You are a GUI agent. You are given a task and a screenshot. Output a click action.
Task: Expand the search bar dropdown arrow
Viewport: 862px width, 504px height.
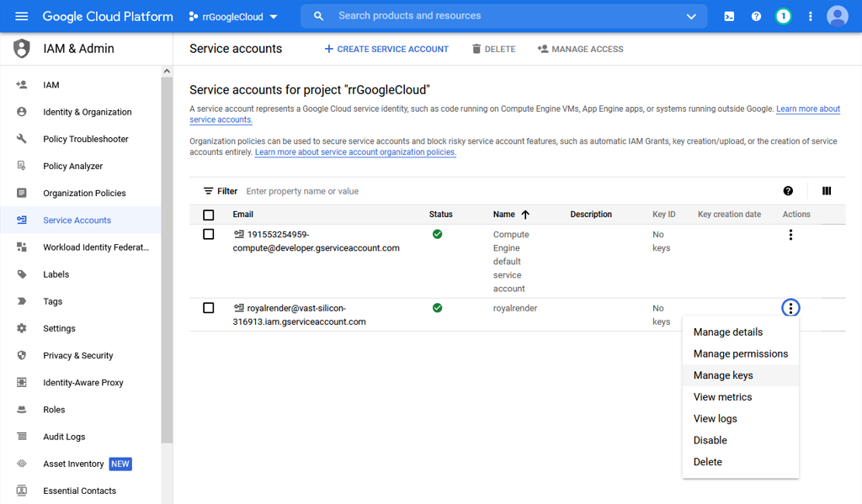tap(691, 17)
